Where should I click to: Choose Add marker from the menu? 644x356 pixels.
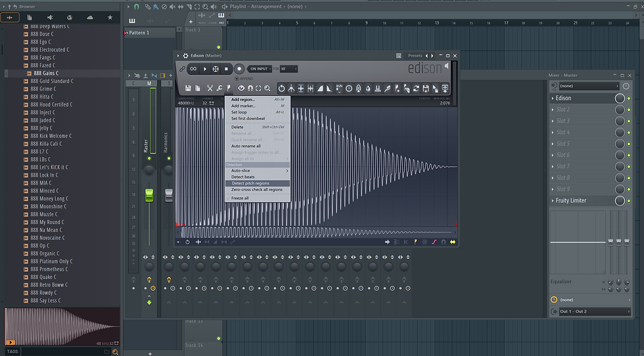[x=258, y=106]
